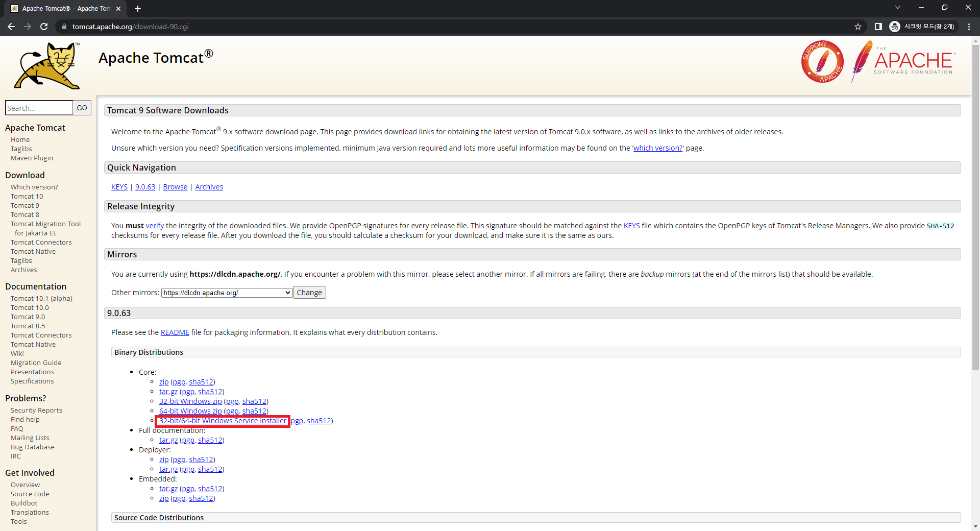Go to Tomcat 8 download
This screenshot has height=531, width=980.
point(24,215)
